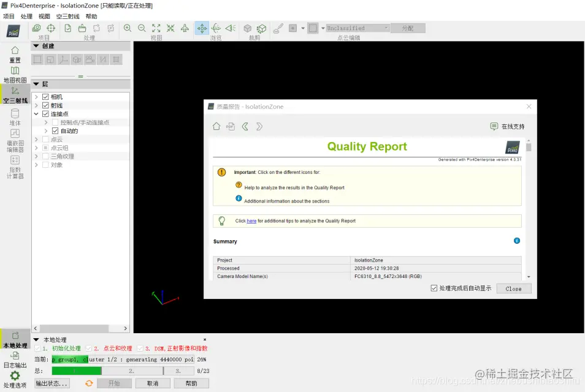Image resolution: width=585 pixels, height=392 pixels.
Task: Collapse the 连接点 tree node
Action: point(36,114)
